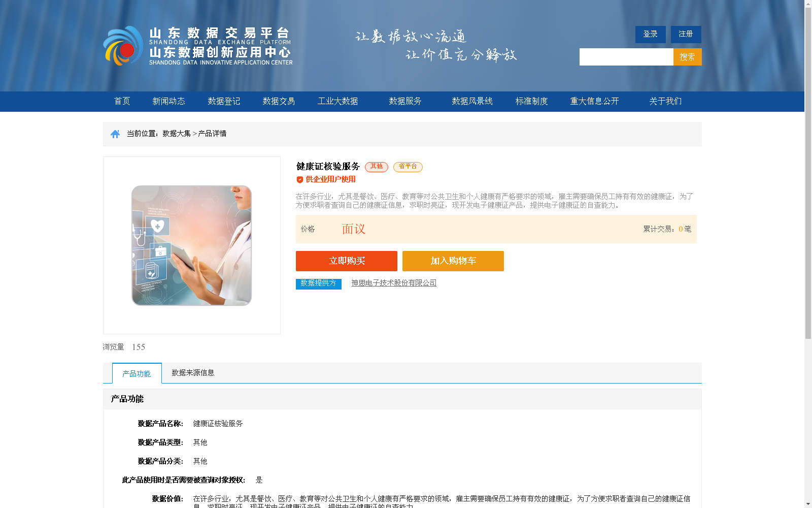Click the vertical page scrollbar thumb
The image size is (812, 508).
click(808, 173)
